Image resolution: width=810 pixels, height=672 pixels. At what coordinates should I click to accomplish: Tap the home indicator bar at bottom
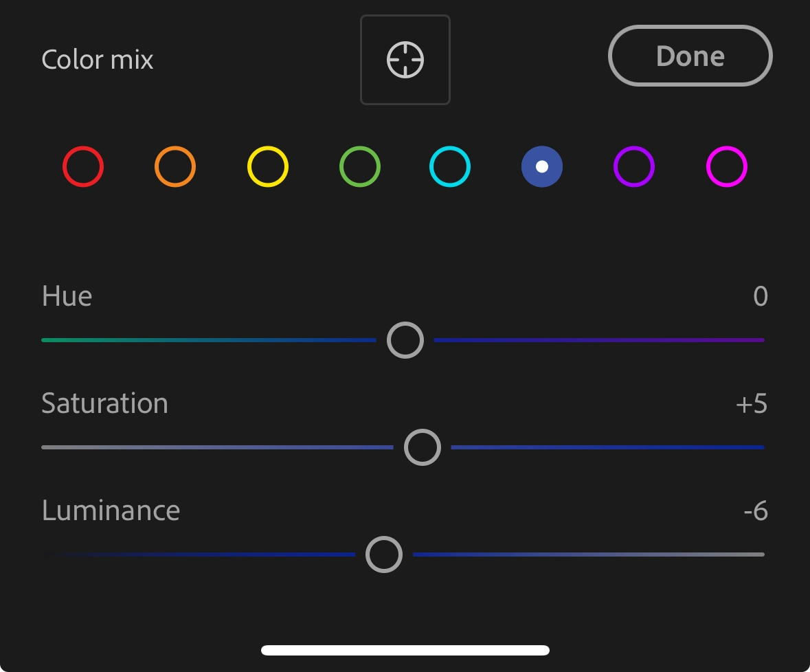tap(405, 650)
